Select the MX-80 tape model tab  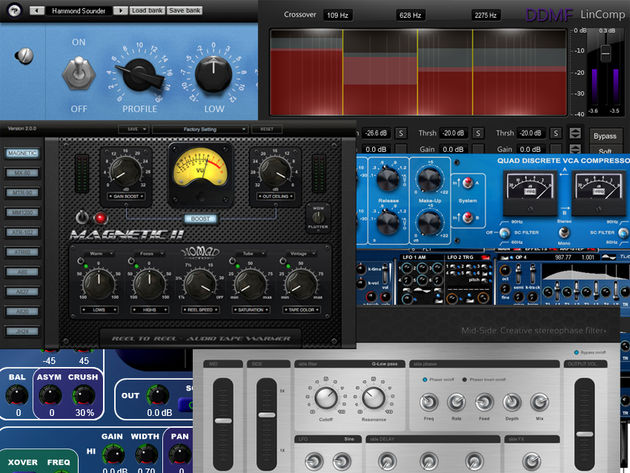point(22,173)
